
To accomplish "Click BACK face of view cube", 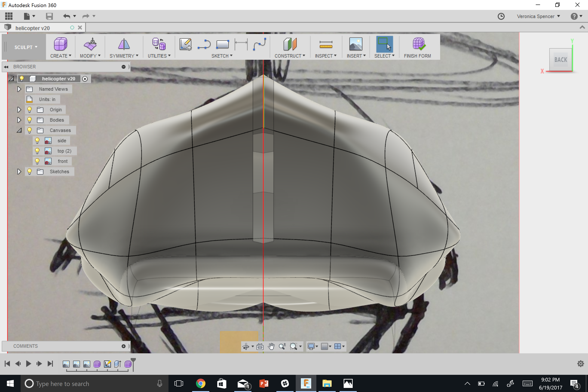I will click(x=560, y=60).
